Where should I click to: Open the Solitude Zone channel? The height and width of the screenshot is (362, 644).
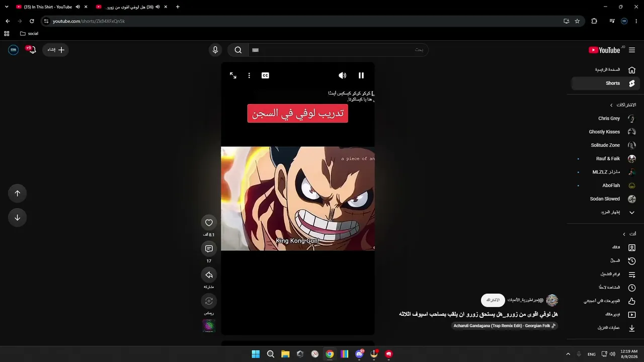[606, 145]
